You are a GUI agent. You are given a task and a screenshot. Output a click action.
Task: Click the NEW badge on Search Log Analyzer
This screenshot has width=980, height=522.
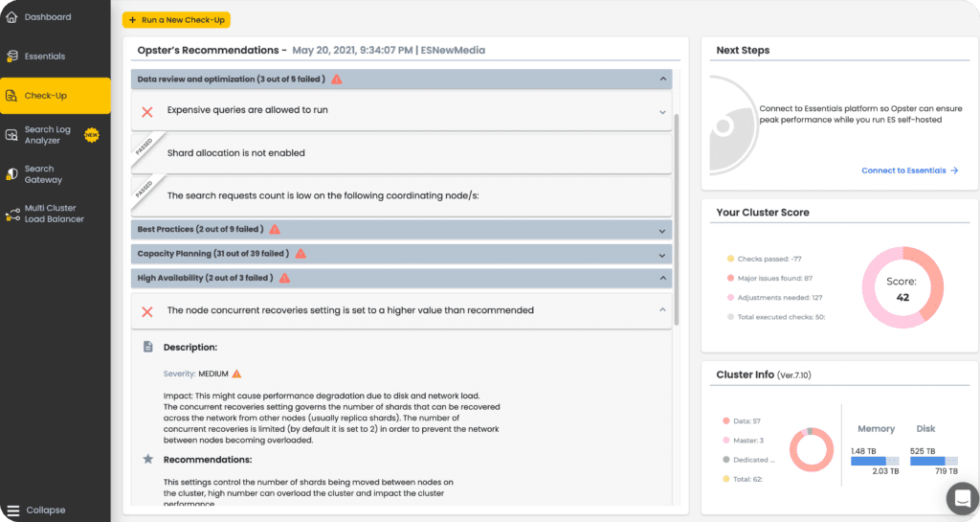[x=92, y=135]
